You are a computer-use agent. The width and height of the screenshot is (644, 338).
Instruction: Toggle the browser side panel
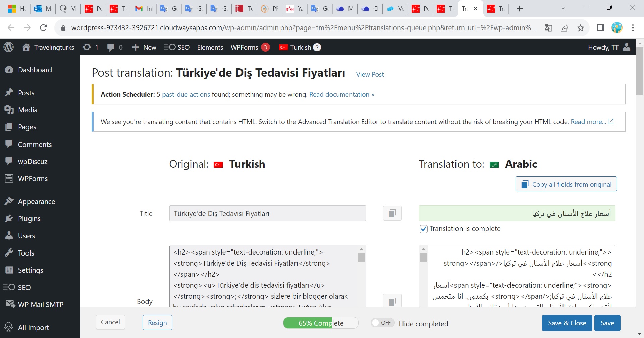(601, 27)
